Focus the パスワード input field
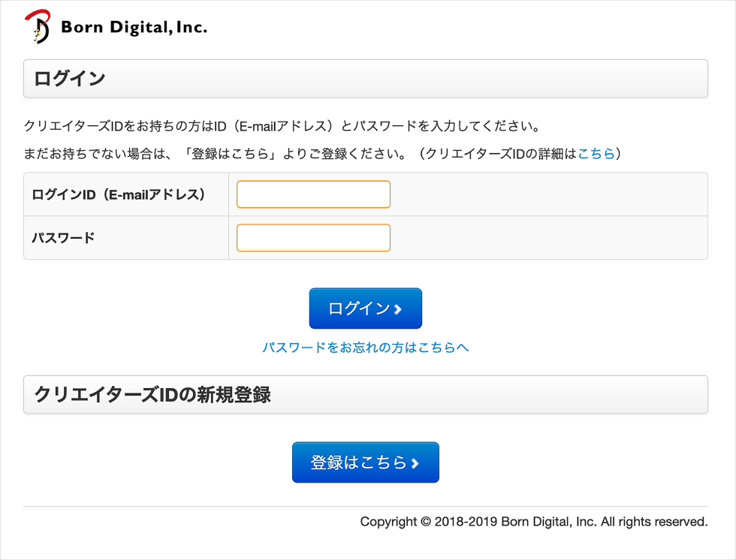 314,238
